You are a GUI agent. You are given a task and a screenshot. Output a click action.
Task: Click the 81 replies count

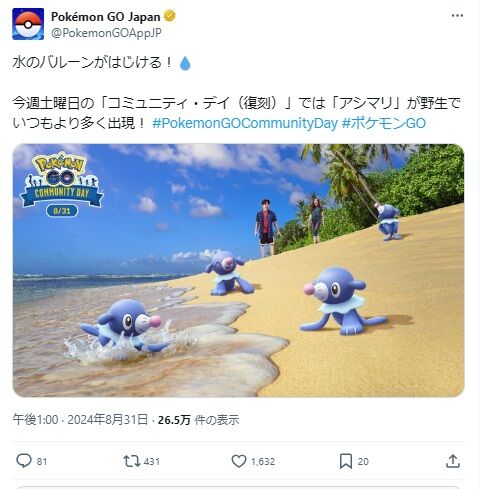click(x=42, y=462)
